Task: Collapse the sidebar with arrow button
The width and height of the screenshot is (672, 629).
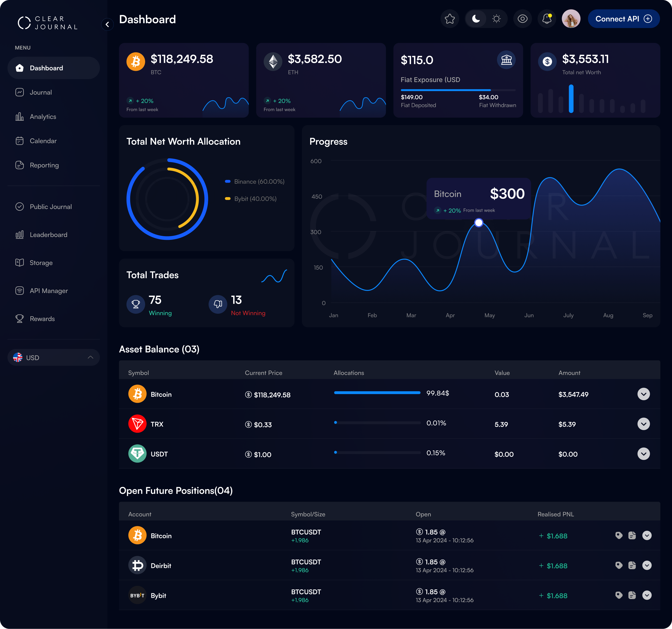Action: pyautogui.click(x=107, y=24)
